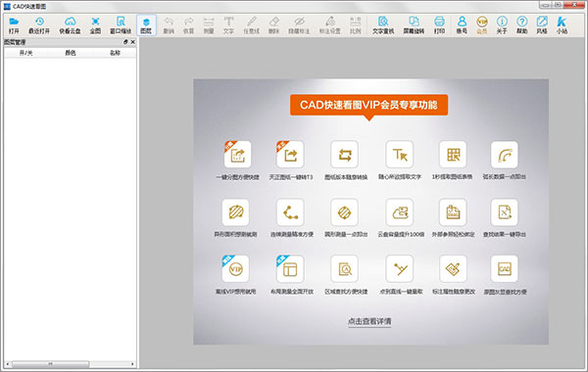The width and height of the screenshot is (588, 372).
Task: Open a drawing with 打开 toolbar icon
Action: click(x=14, y=25)
